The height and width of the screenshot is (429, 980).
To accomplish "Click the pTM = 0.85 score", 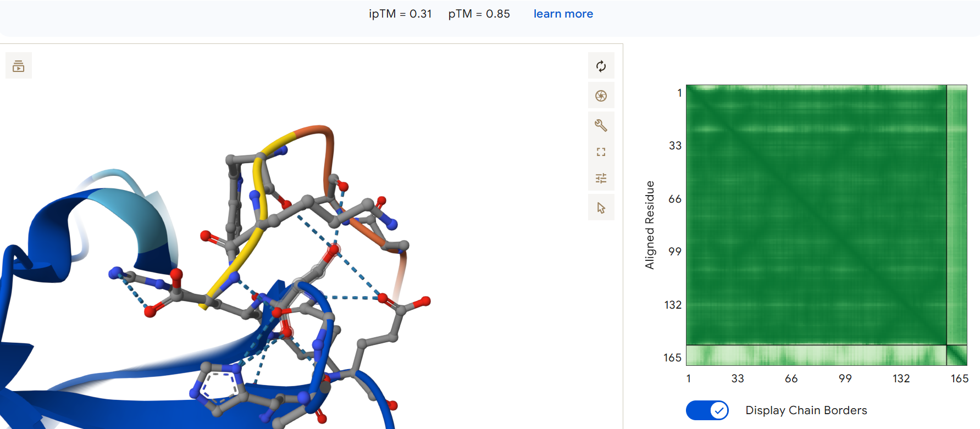I will (x=479, y=14).
